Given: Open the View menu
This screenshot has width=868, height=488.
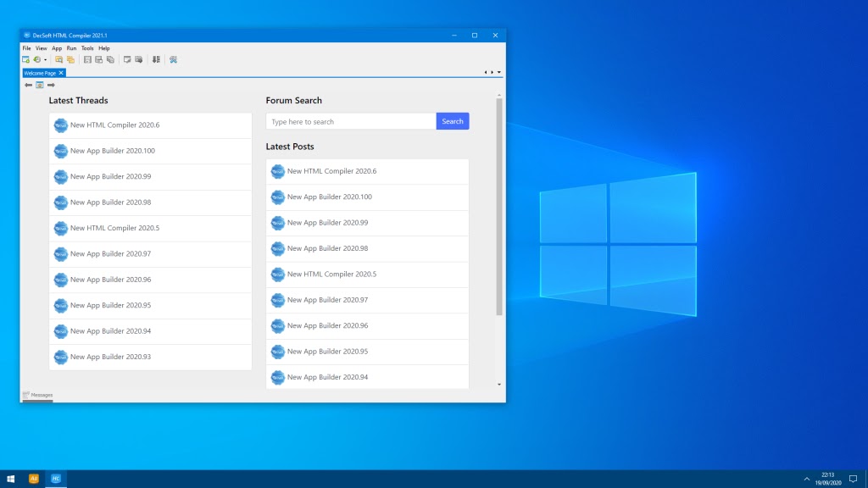Looking at the screenshot, I should pyautogui.click(x=41, y=48).
